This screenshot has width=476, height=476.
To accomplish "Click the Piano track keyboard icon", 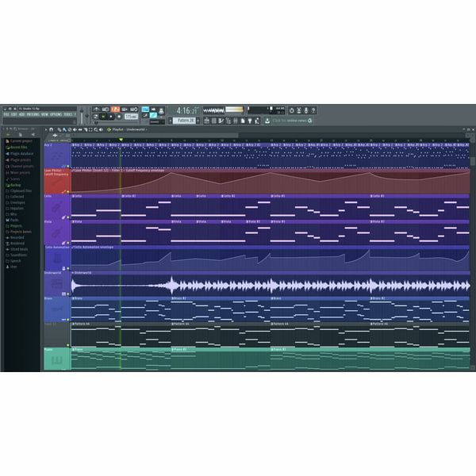I will tap(56, 362).
